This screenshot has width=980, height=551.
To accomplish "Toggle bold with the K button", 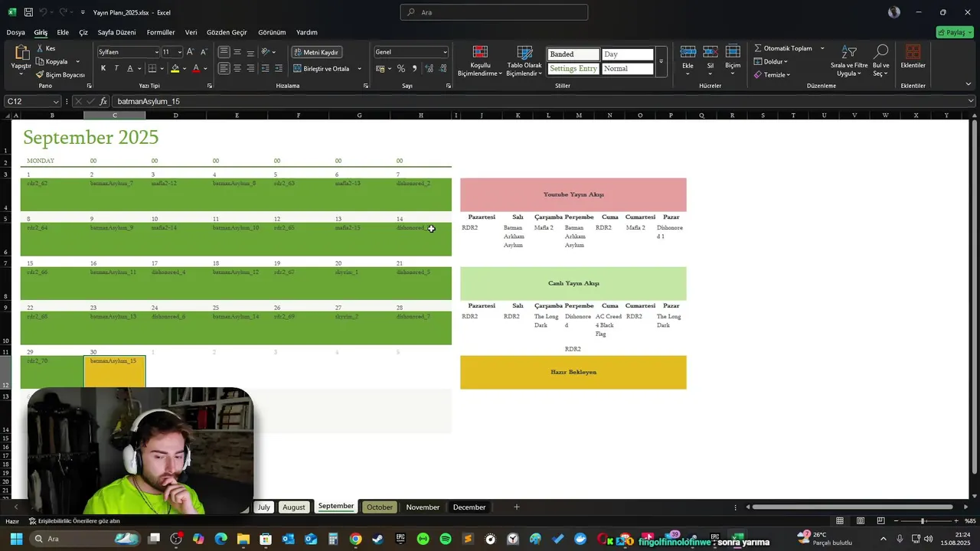I will (103, 68).
